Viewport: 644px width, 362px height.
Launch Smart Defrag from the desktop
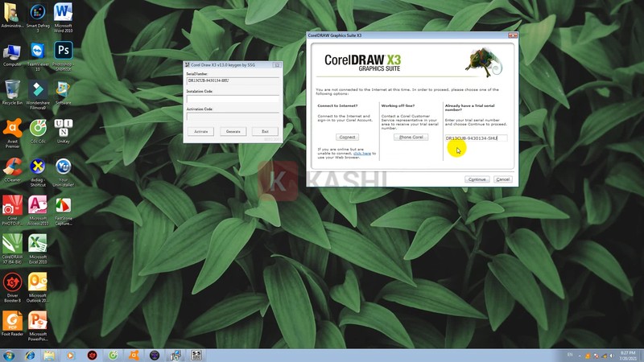coord(38,17)
